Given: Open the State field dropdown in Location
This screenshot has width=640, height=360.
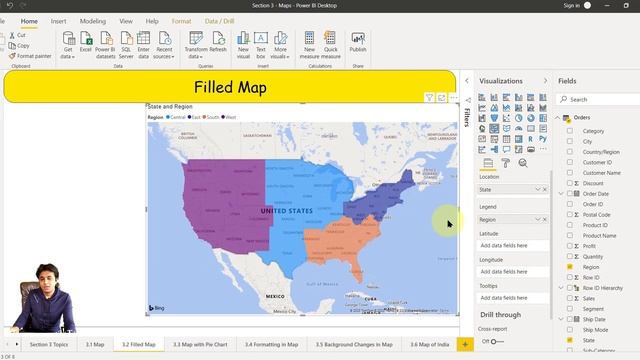Looking at the screenshot, I should (538, 189).
